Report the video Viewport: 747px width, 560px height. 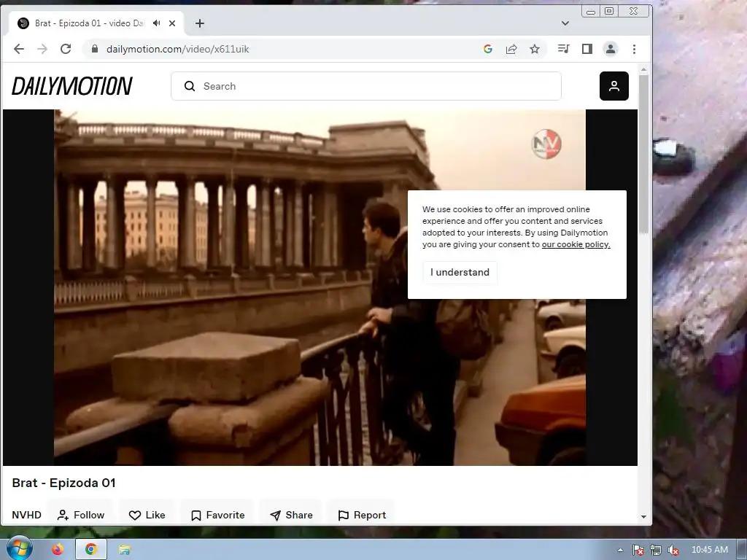[x=362, y=516]
